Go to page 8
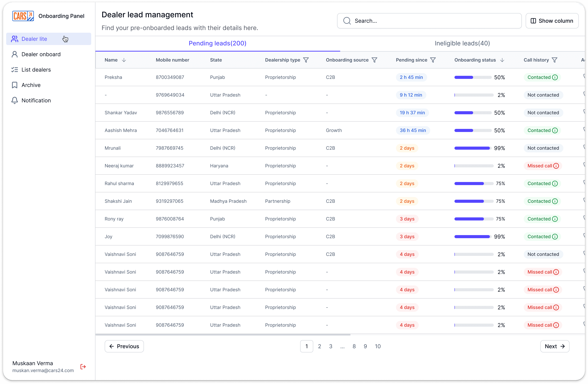588x384 pixels. tap(354, 346)
